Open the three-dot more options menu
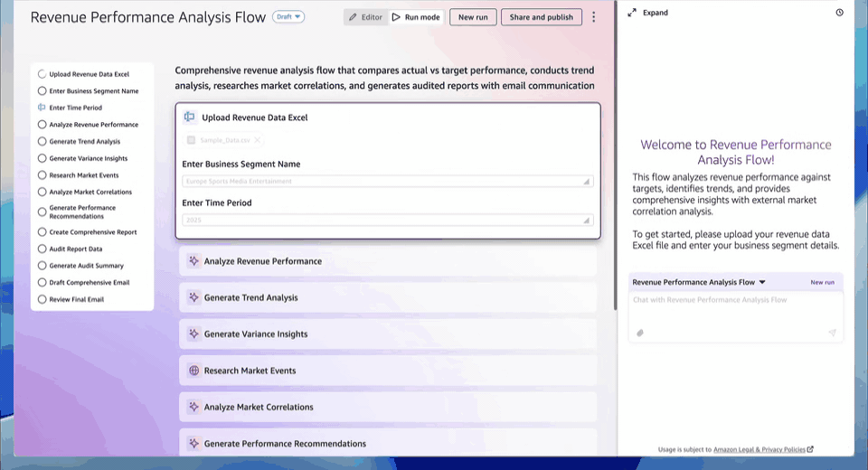868x470 pixels. point(593,17)
